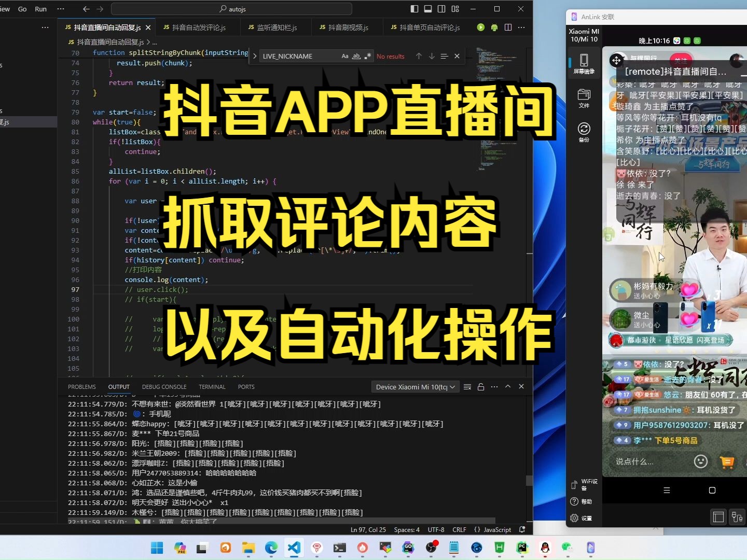Tap the phone recent-apps menu navigation button
This screenshot has height=560, width=747.
coord(667,490)
